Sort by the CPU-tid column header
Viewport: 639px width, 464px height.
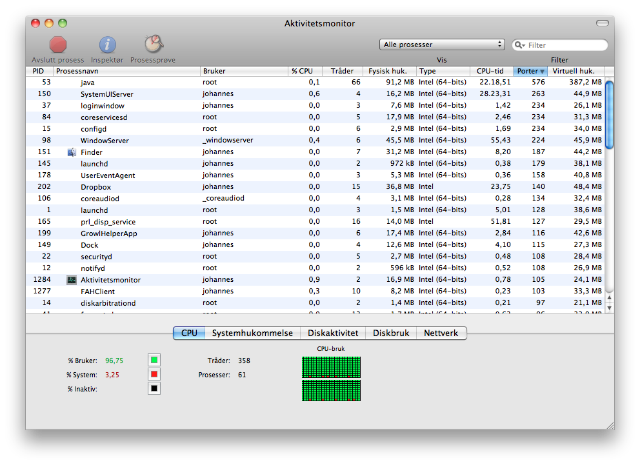[492, 71]
